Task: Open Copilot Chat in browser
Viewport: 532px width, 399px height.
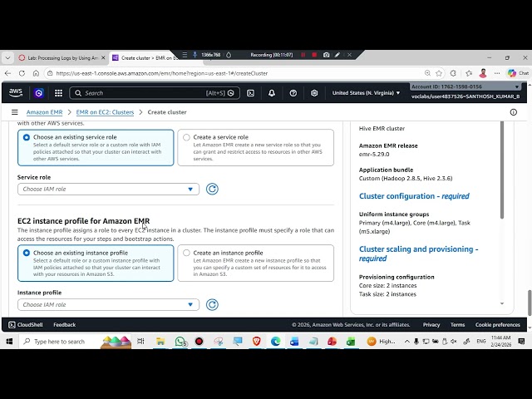Action: coord(518,73)
